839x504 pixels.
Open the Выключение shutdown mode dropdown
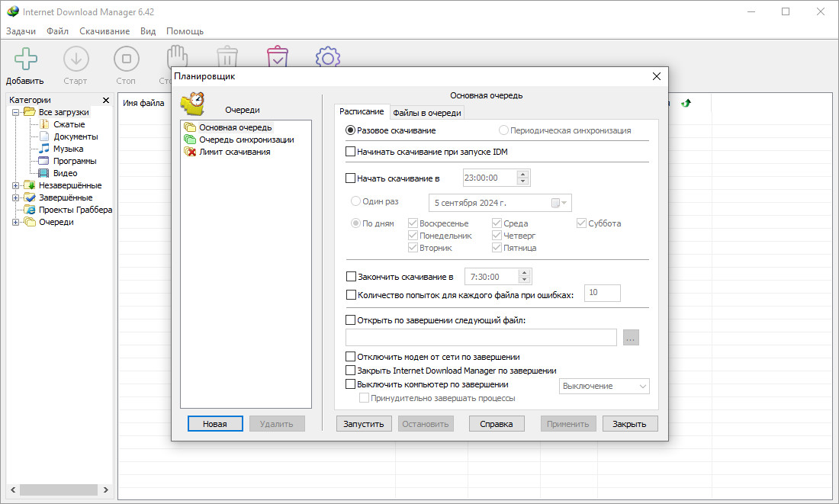click(x=604, y=387)
